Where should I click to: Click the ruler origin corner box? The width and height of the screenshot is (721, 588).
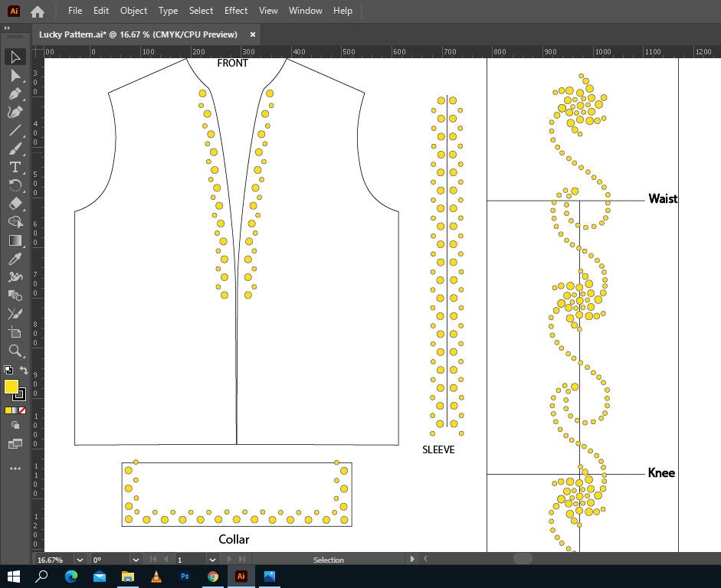[38, 51]
